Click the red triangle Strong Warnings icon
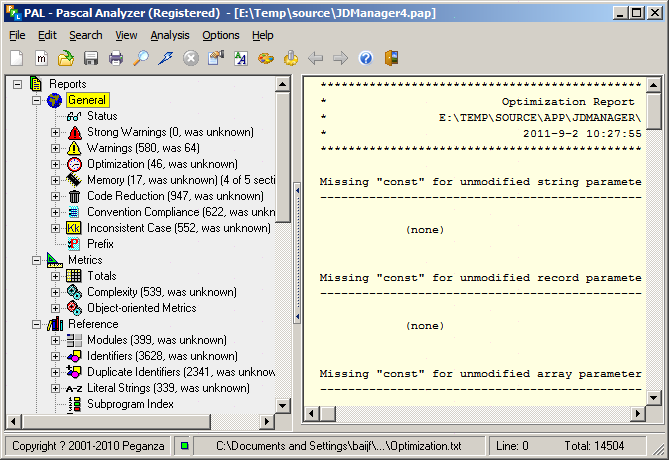The height and width of the screenshot is (460, 669). (75, 133)
